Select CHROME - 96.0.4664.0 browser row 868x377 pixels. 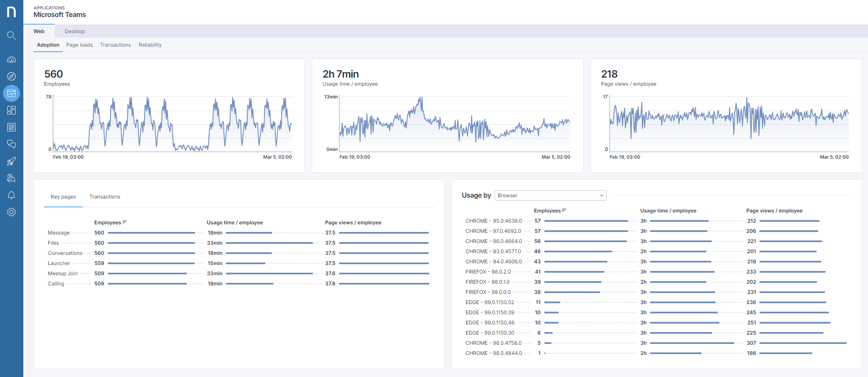click(x=656, y=241)
